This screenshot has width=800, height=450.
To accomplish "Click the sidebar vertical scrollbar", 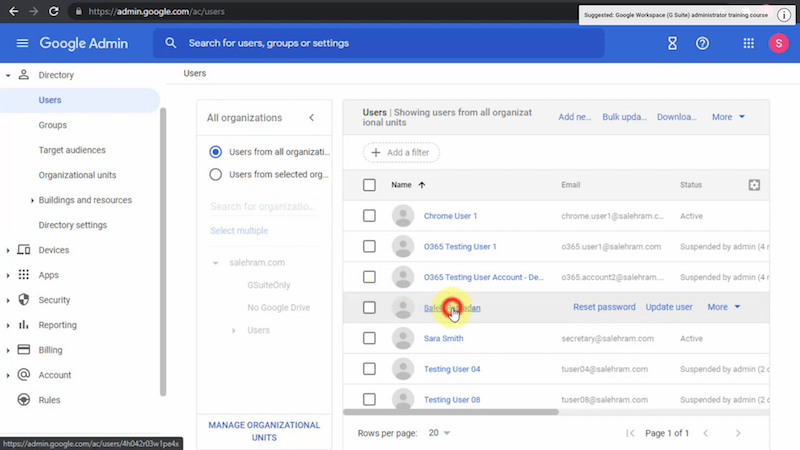I will 163,252.
